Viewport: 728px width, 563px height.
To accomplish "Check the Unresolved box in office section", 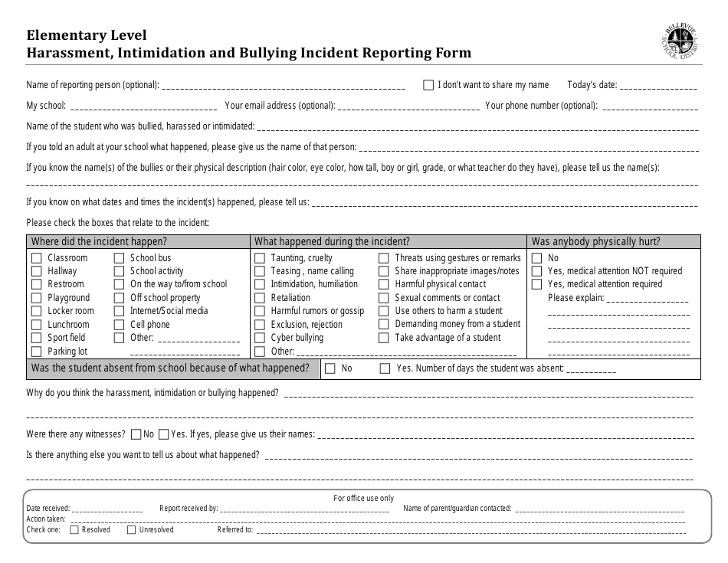I will 130,529.
